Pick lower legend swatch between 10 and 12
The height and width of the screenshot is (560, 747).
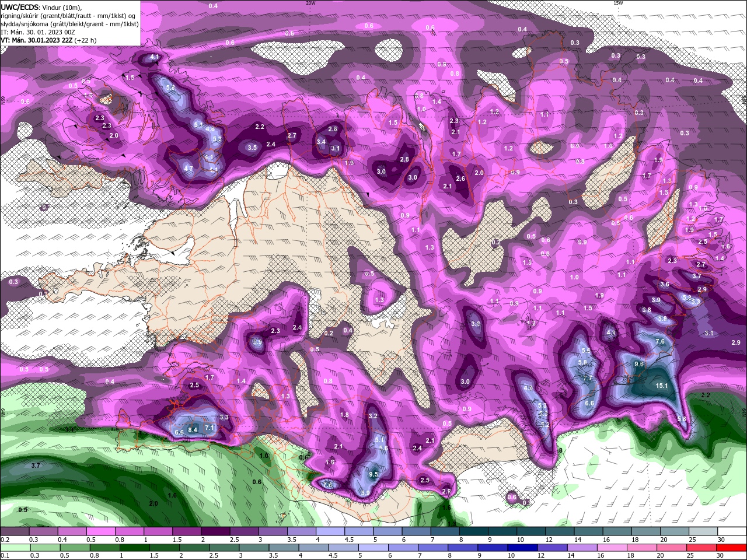click(522, 547)
